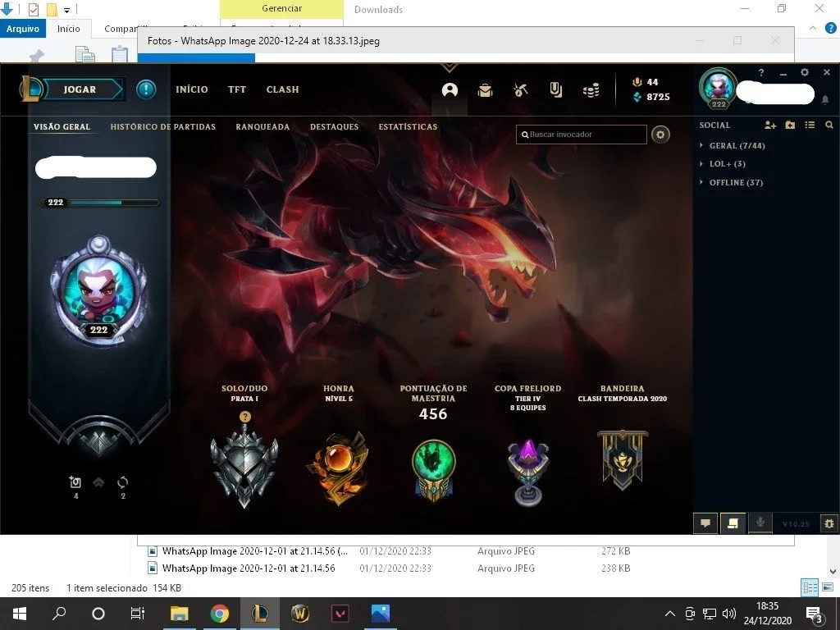Open Arquivo menu in File Explorer
Screen dimensions: 840x630
pyautogui.click(x=22, y=29)
